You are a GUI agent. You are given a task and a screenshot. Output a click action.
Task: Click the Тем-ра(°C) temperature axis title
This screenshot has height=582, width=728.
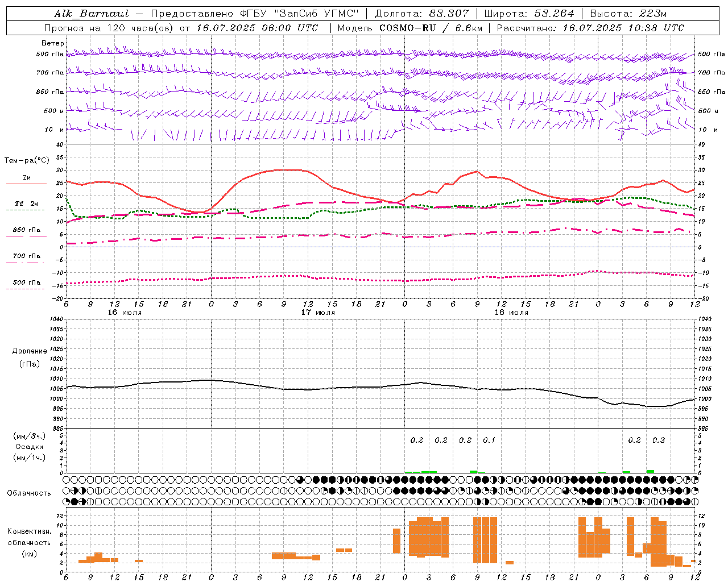[27, 161]
